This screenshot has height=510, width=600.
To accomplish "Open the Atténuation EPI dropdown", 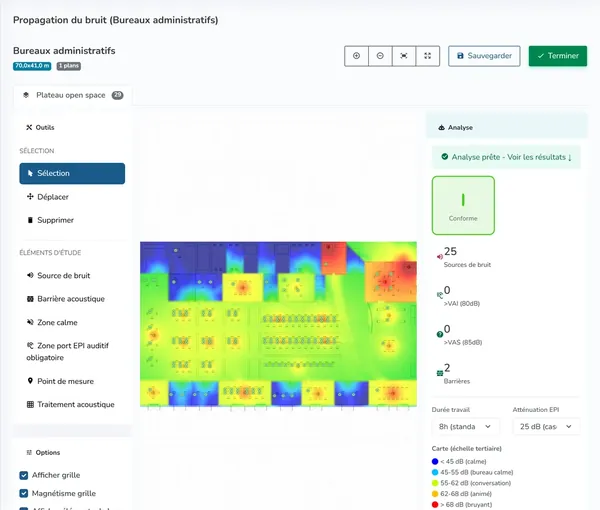I will (x=546, y=427).
